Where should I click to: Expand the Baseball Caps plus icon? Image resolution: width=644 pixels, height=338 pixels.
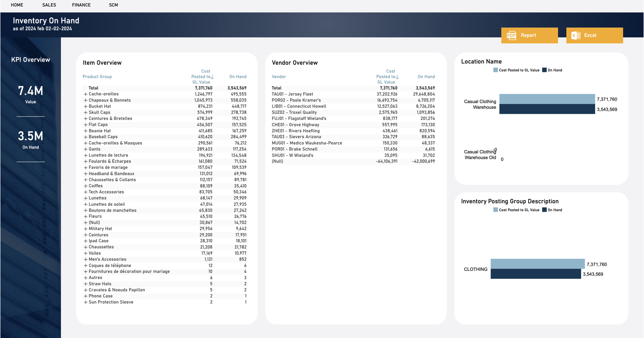pos(86,137)
